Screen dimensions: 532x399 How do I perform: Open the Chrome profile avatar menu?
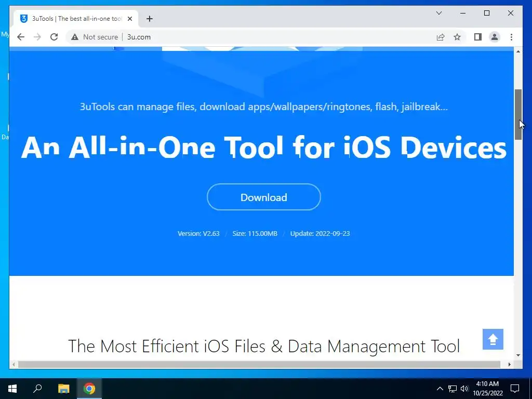coord(495,37)
